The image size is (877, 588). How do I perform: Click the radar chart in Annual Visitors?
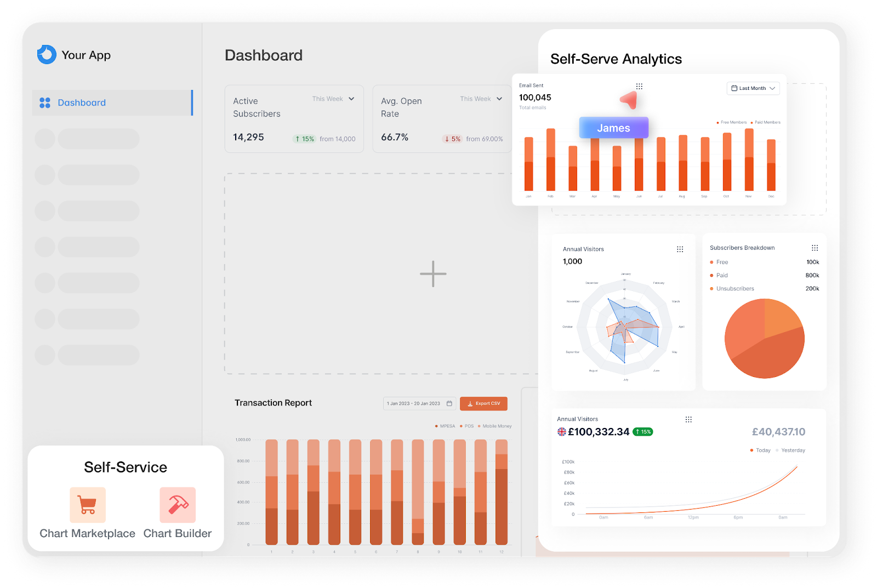[625, 327]
